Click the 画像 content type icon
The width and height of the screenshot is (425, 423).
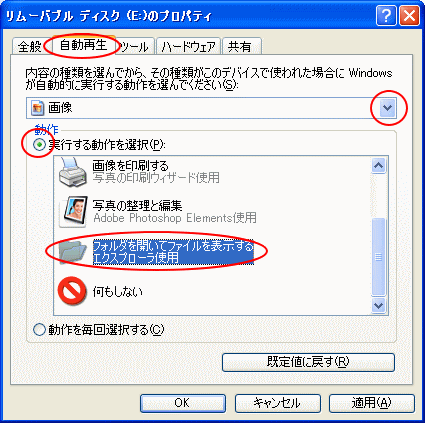point(38,108)
